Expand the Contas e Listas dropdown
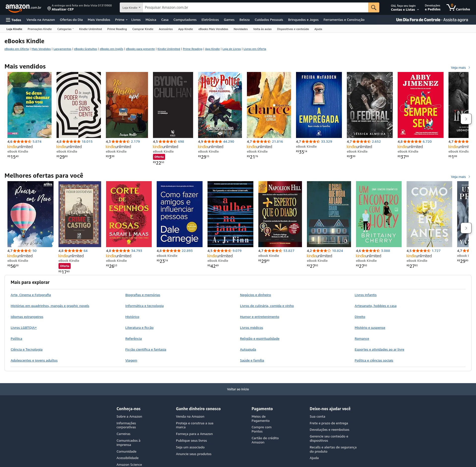The image size is (476, 467). 418,10
